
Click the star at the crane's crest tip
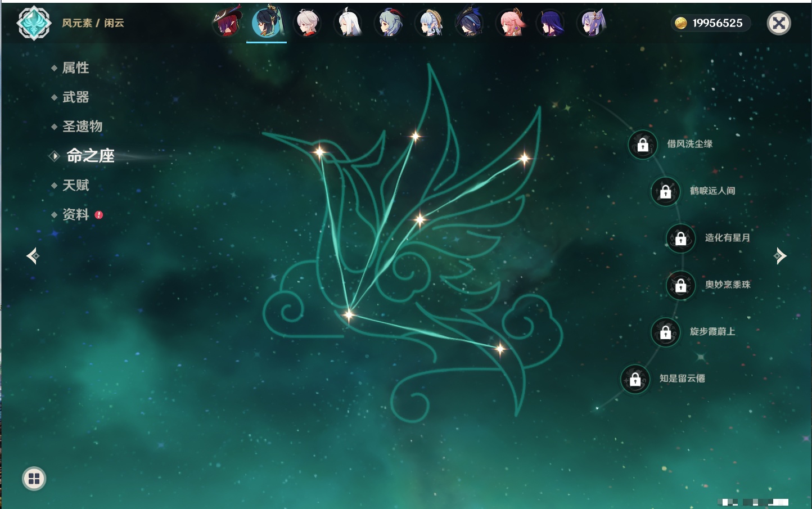click(x=416, y=136)
